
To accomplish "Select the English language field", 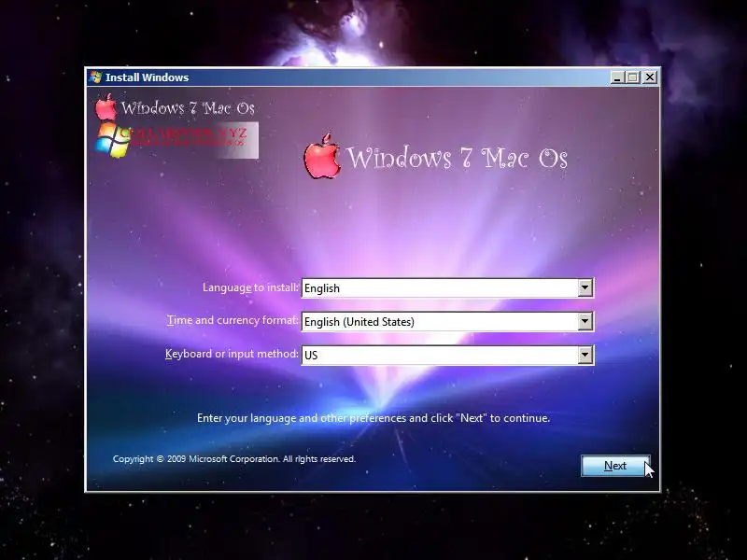I will (447, 288).
